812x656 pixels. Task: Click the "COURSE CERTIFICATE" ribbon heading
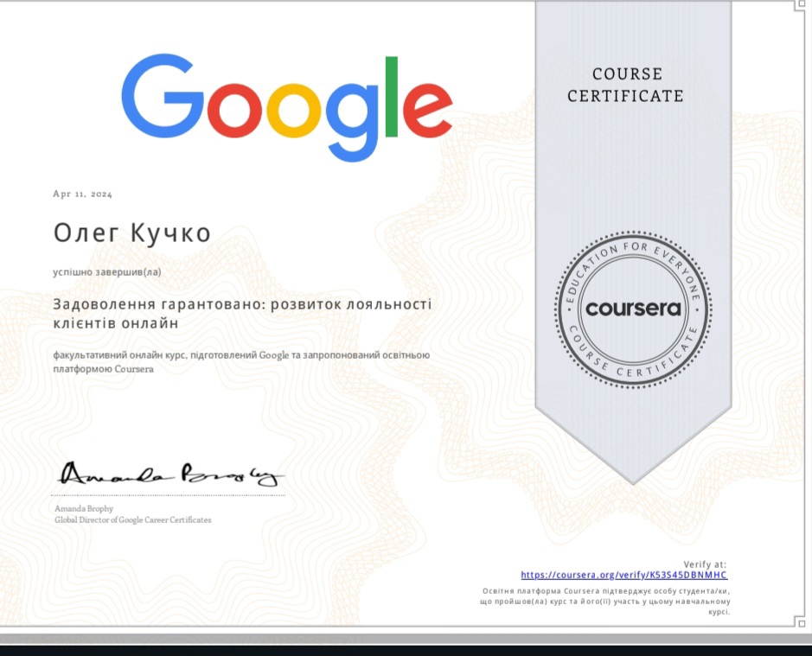point(625,85)
